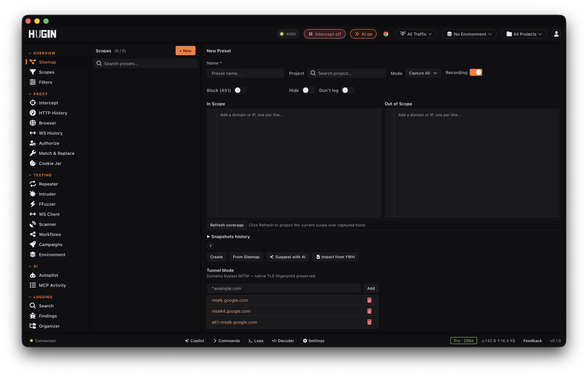The height and width of the screenshot is (376, 588).
Task: Open the All Traffic dropdown
Action: (x=416, y=34)
